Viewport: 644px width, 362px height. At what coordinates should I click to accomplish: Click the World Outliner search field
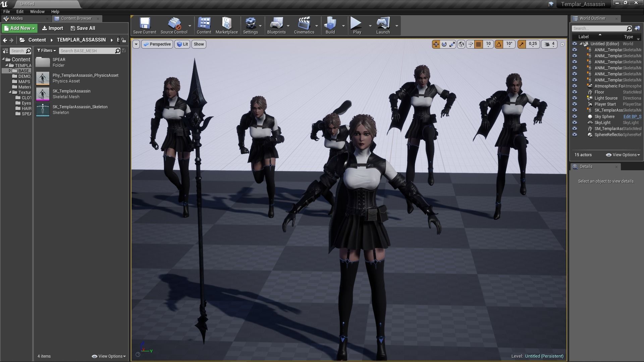[602, 28]
